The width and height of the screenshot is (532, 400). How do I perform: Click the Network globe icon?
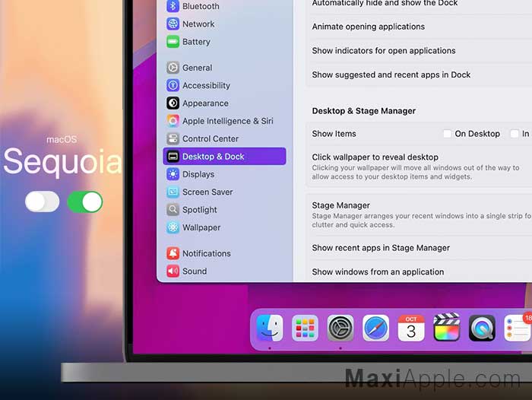[173, 24]
